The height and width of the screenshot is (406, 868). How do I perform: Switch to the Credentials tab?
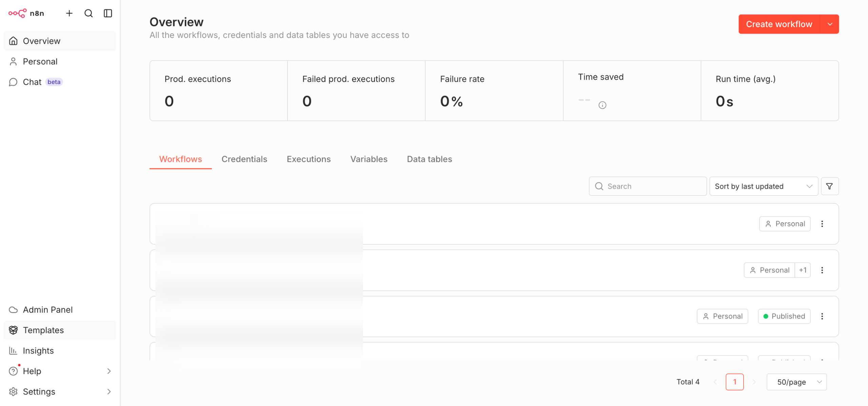pos(244,159)
